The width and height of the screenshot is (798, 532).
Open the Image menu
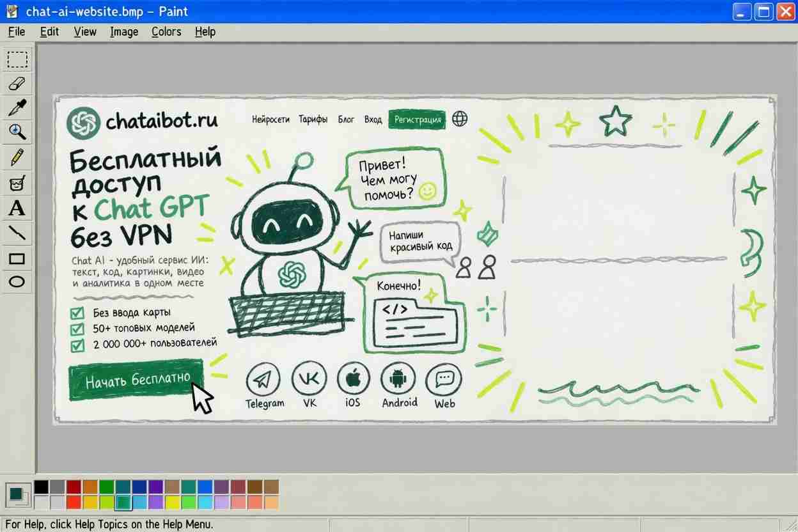(124, 31)
